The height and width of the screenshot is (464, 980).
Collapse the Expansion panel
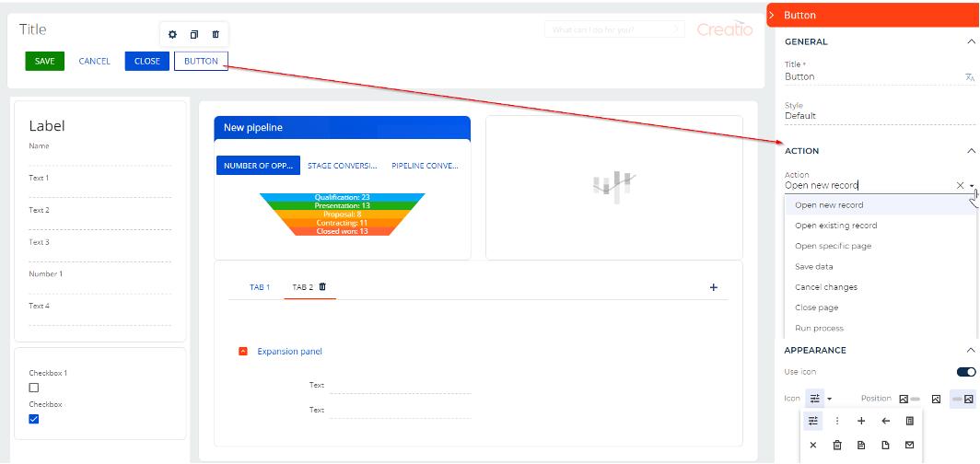pos(243,352)
